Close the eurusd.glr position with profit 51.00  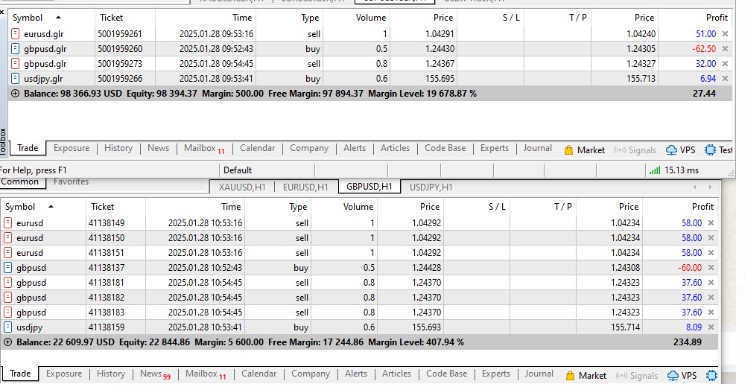tap(725, 34)
